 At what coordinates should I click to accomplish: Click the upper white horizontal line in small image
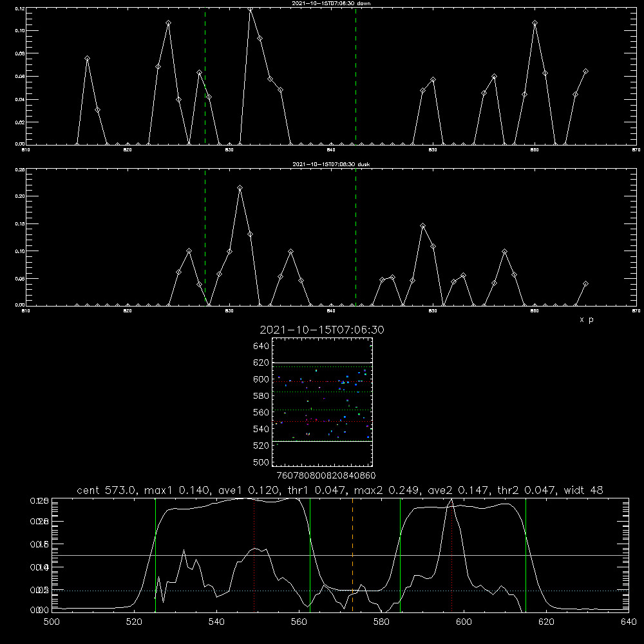tap(323, 363)
